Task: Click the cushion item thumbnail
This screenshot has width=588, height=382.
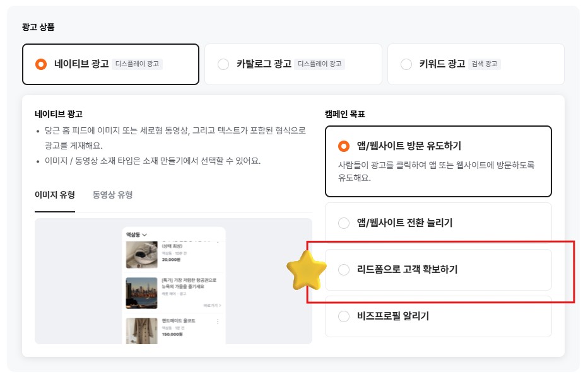Action: (x=141, y=255)
